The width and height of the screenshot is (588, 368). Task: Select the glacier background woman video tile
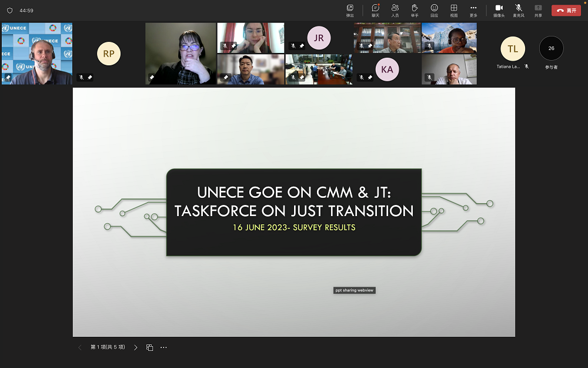[x=449, y=38]
